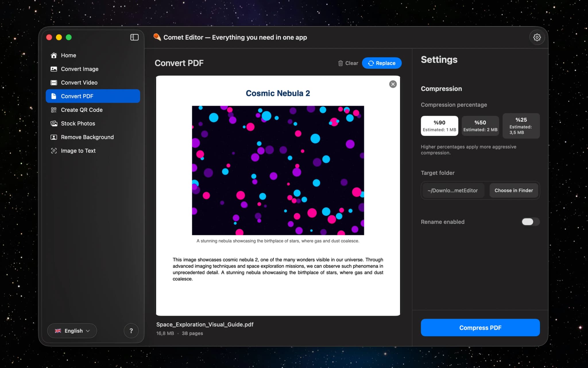Remove the loaded PDF with the X
This screenshot has height=368, width=588.
(x=393, y=84)
